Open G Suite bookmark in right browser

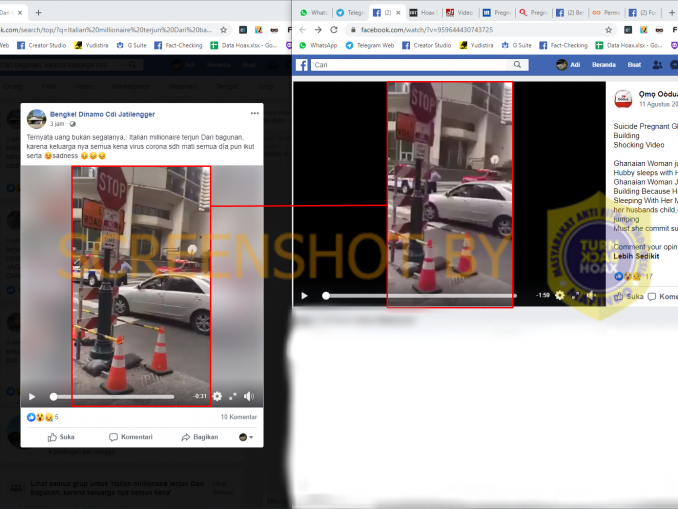517,45
